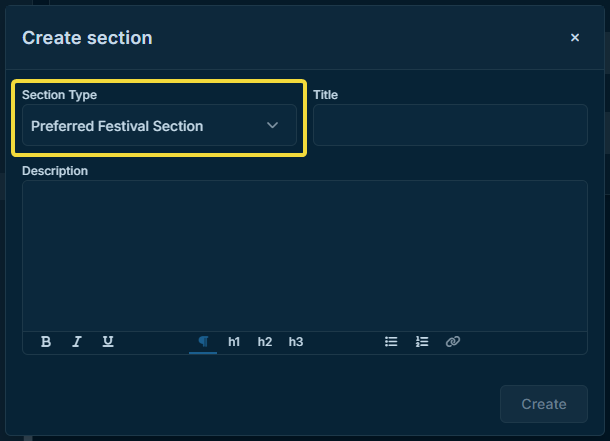Click the Title field label
The image size is (610, 441).
point(326,95)
